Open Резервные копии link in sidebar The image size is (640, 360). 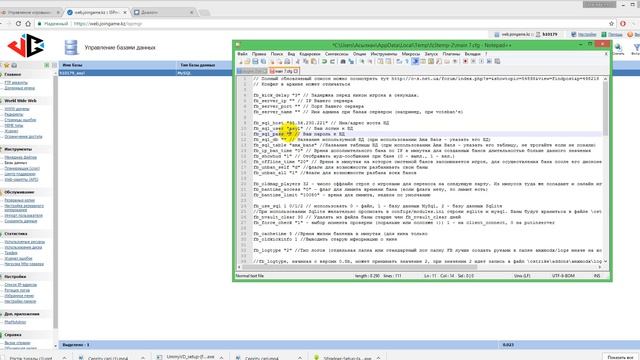(x=20, y=200)
